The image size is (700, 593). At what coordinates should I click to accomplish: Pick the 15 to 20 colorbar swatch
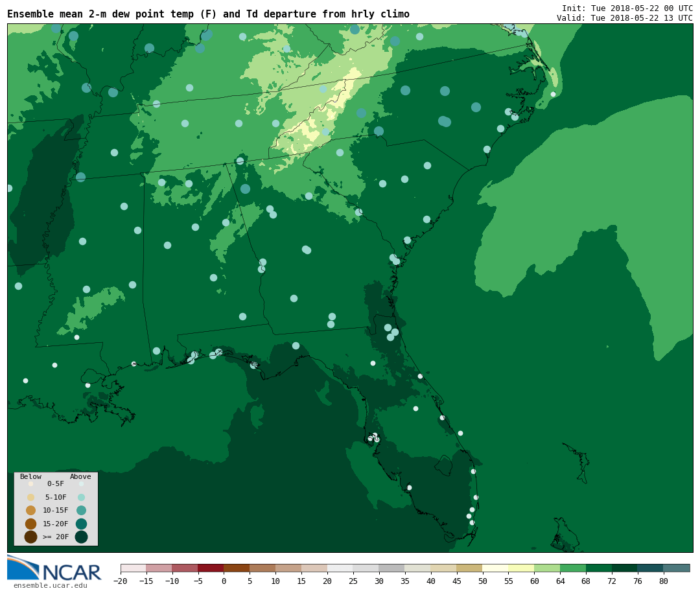point(315,568)
